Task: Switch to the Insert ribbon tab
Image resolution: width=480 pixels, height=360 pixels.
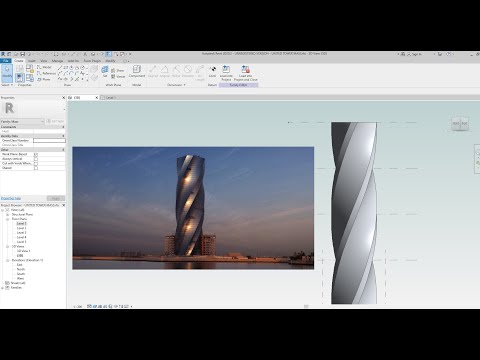Action: click(x=32, y=61)
